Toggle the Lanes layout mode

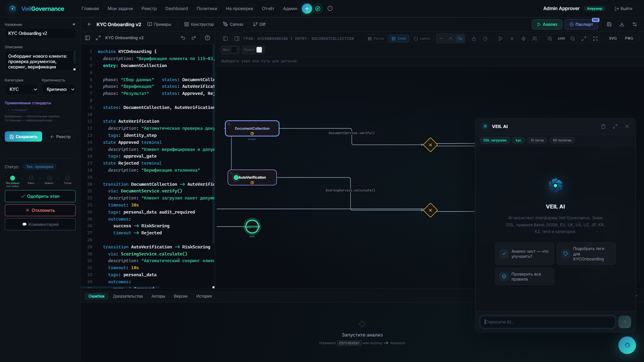[422, 39]
